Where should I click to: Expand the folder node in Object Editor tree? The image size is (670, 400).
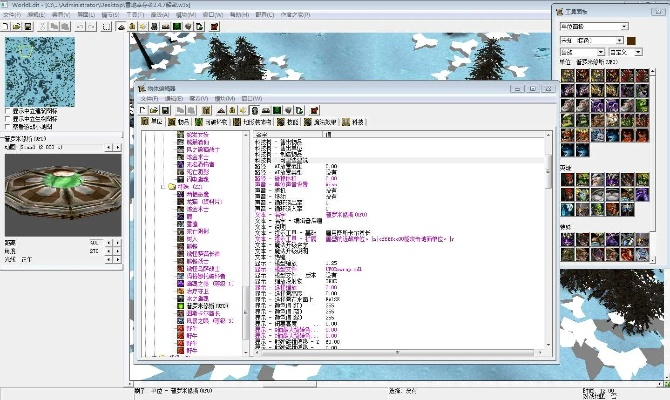(x=162, y=187)
